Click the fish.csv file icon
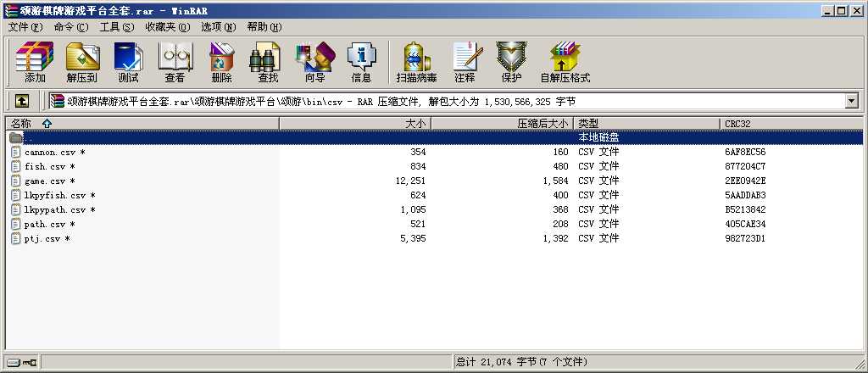 click(15, 166)
